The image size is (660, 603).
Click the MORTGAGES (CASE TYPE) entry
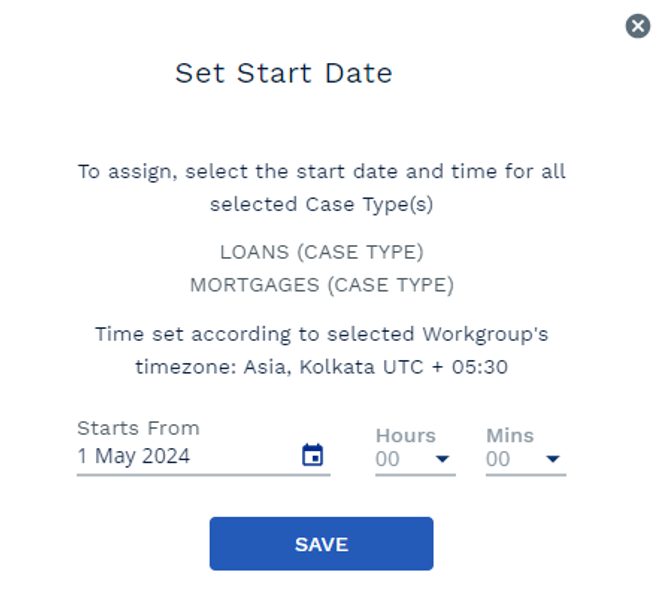[x=322, y=285]
